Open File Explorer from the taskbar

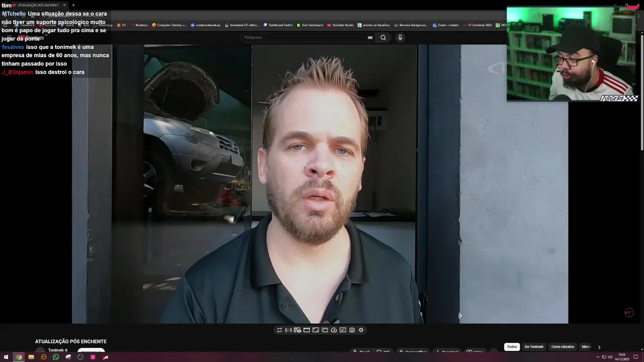[31, 357]
